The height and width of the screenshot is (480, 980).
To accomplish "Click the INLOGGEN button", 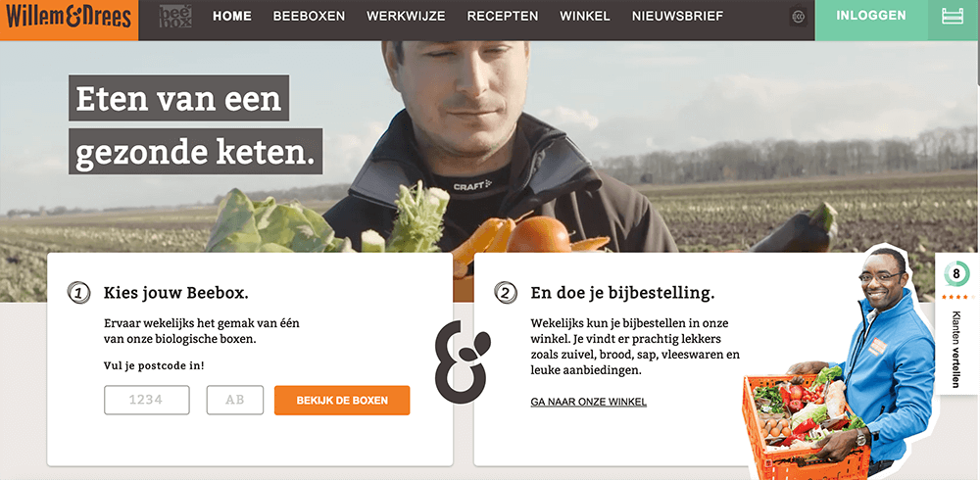I will (870, 16).
